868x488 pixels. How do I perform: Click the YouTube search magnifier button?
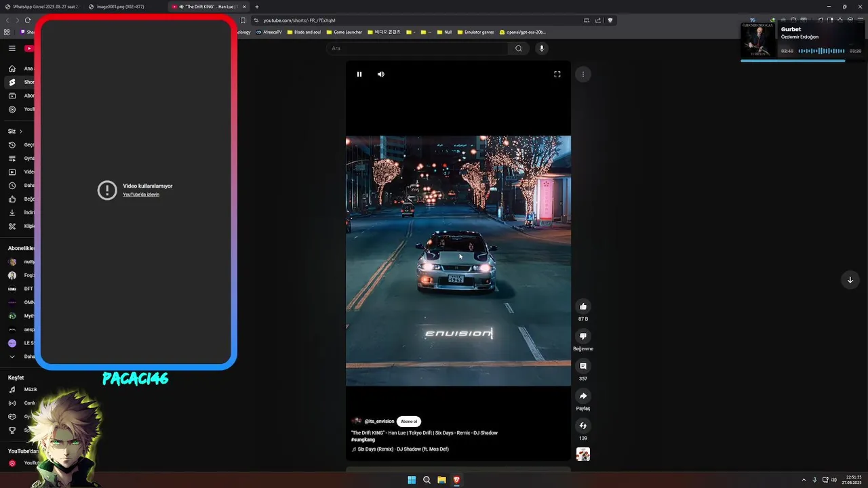click(519, 48)
